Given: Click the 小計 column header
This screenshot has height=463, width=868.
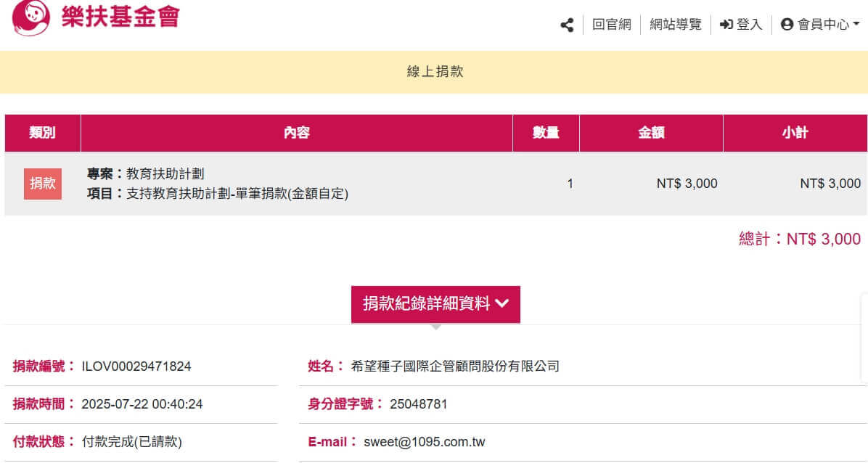Looking at the screenshot, I should (x=795, y=133).
